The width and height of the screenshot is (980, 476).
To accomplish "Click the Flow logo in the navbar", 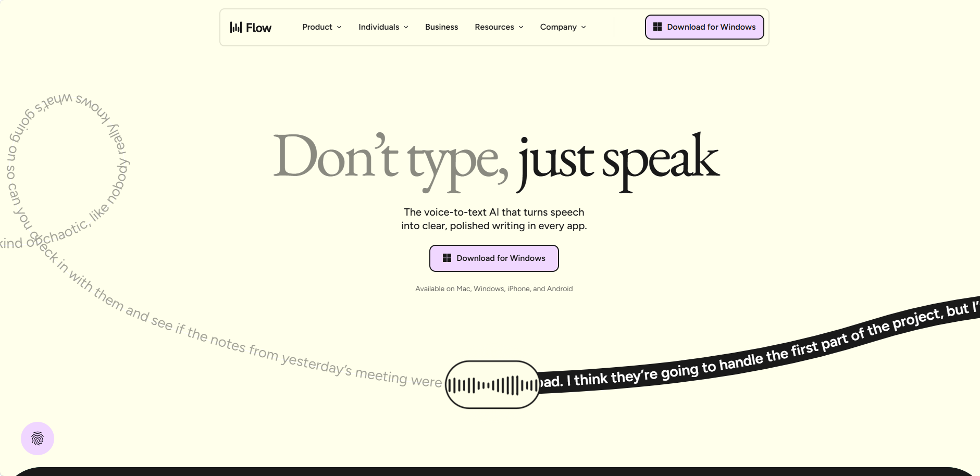I will pyautogui.click(x=251, y=28).
